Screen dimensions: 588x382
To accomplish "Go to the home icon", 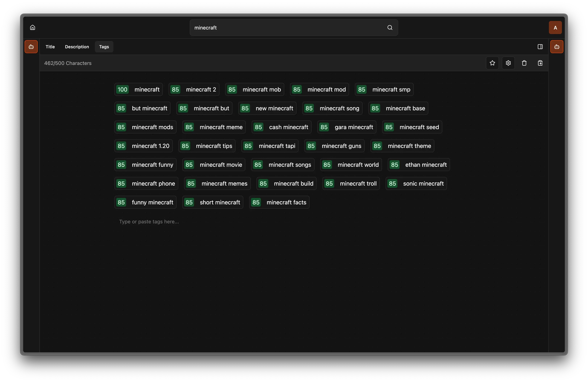I will [x=33, y=27].
